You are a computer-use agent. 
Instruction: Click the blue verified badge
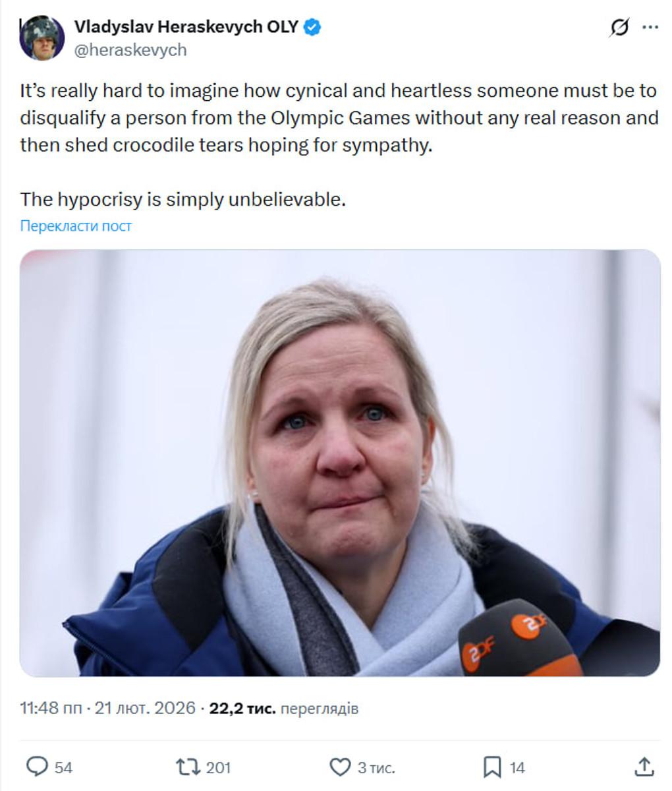click(x=312, y=27)
